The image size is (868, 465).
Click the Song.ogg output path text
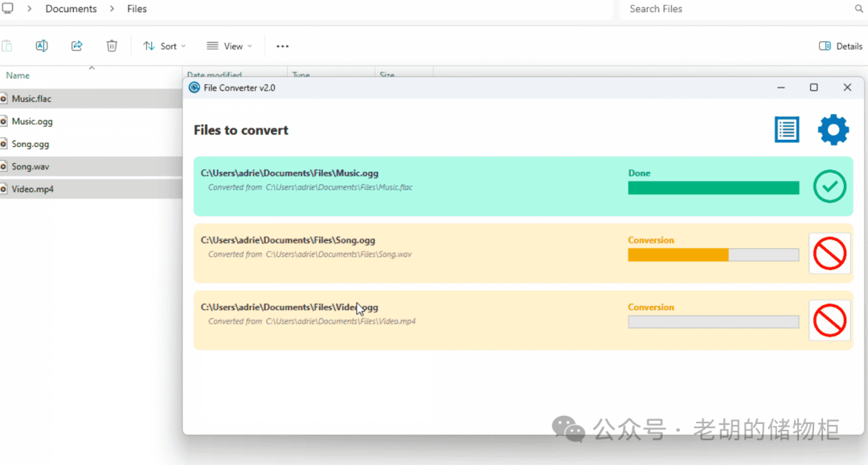[x=288, y=240]
